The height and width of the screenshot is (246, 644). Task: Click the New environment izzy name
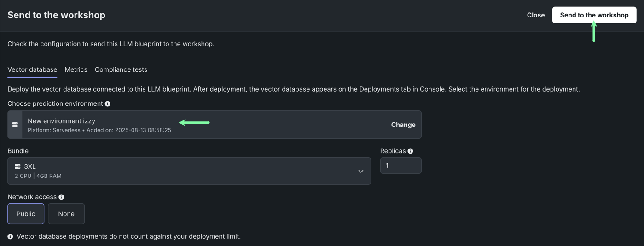tap(61, 121)
